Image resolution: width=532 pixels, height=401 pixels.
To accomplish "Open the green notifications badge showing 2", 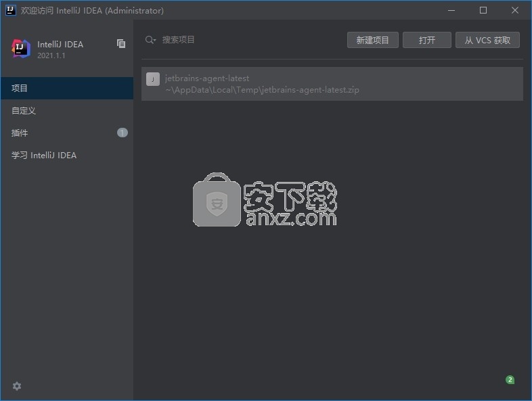I will click(x=510, y=379).
